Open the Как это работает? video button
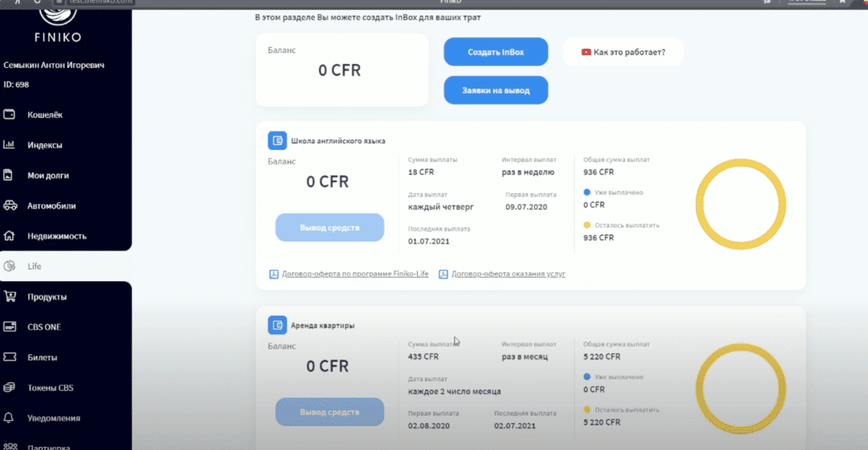Screen dimensions: 868x450 pyautogui.click(x=623, y=52)
